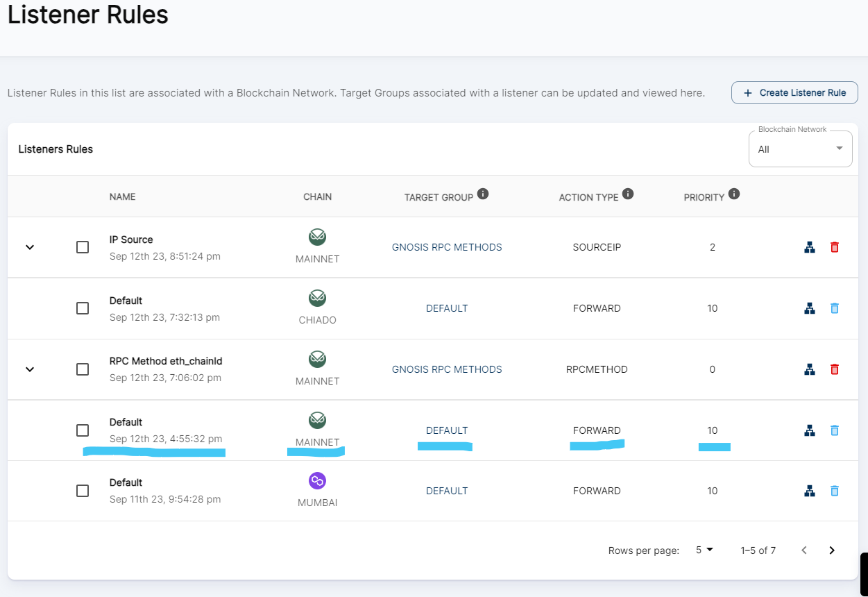Click FORWARD action in Chiado row
The image size is (868, 597).
(x=597, y=308)
